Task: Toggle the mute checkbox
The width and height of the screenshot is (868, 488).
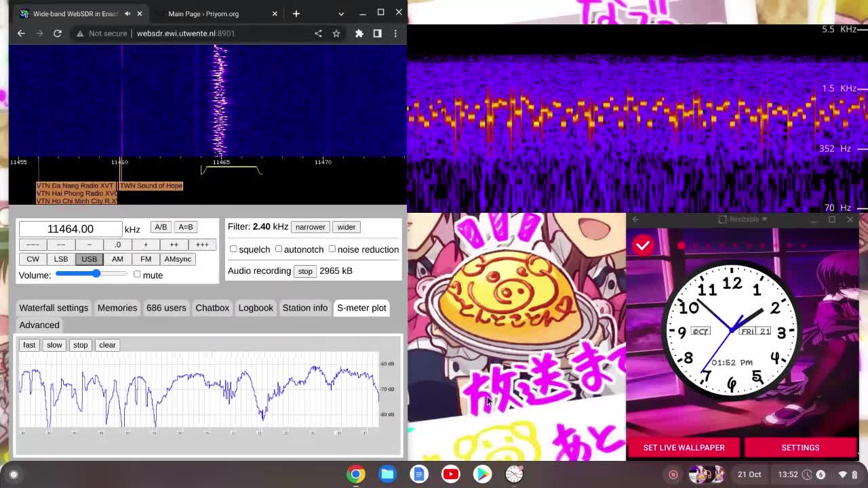Action: [x=137, y=274]
